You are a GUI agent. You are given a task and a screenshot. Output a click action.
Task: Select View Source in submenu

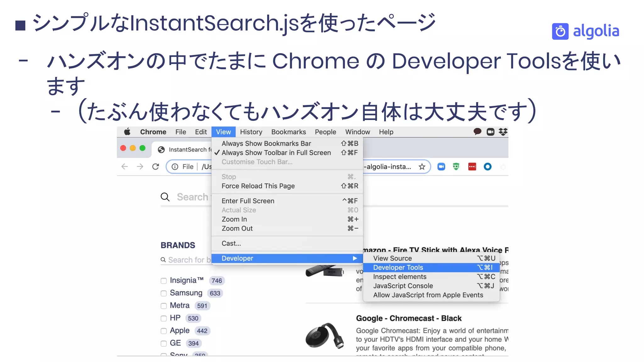(431, 258)
